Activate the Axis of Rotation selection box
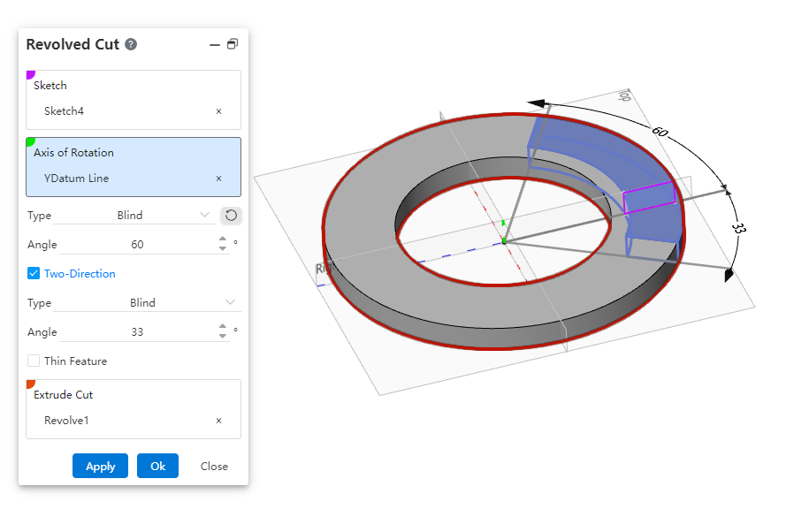 pyautogui.click(x=134, y=167)
